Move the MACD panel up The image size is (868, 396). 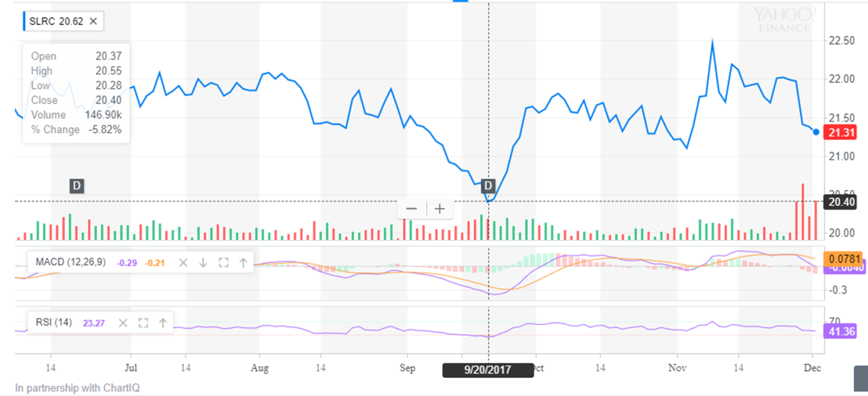coord(243,262)
